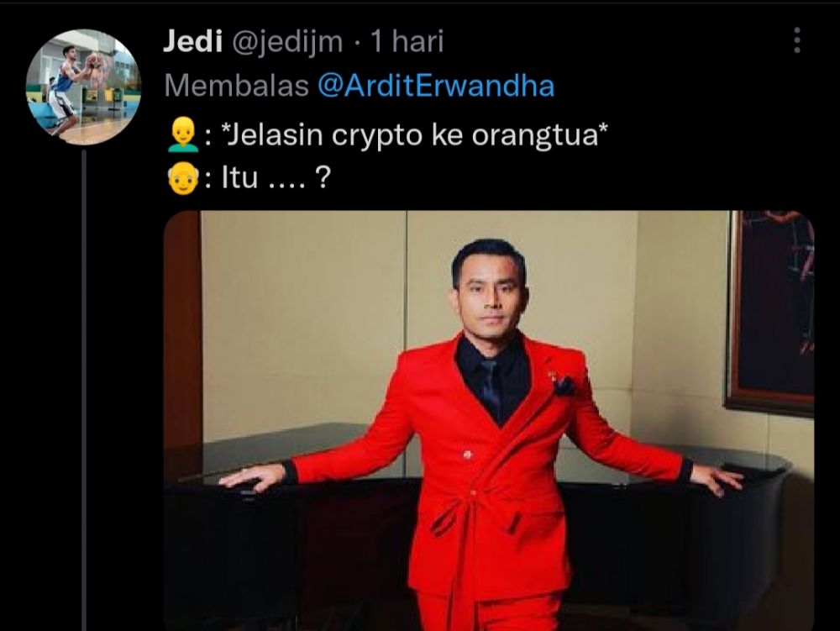840x631 pixels.
Task: Visit the @jedijm handle
Action: (287, 42)
